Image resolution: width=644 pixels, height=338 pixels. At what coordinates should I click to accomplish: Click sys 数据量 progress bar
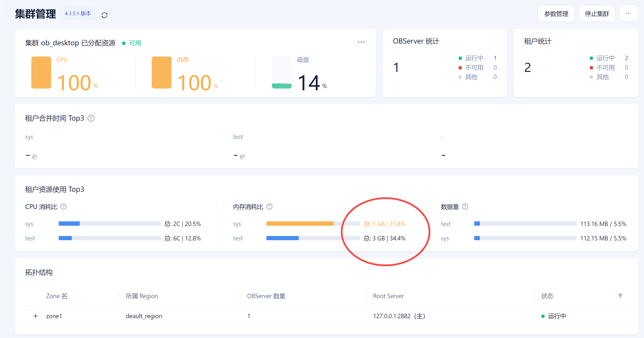(525, 238)
